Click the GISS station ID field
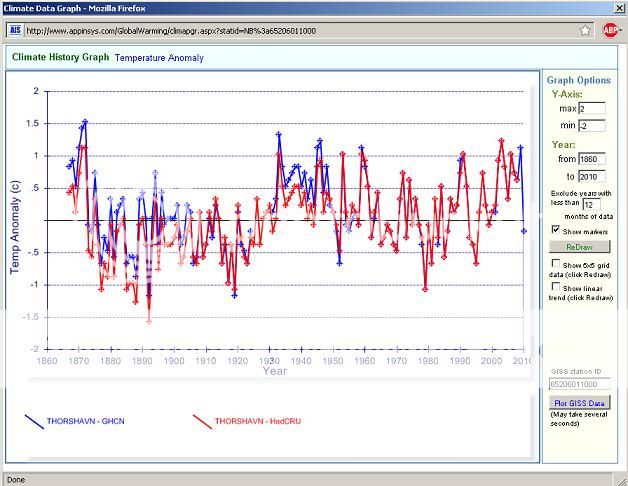 pos(578,383)
